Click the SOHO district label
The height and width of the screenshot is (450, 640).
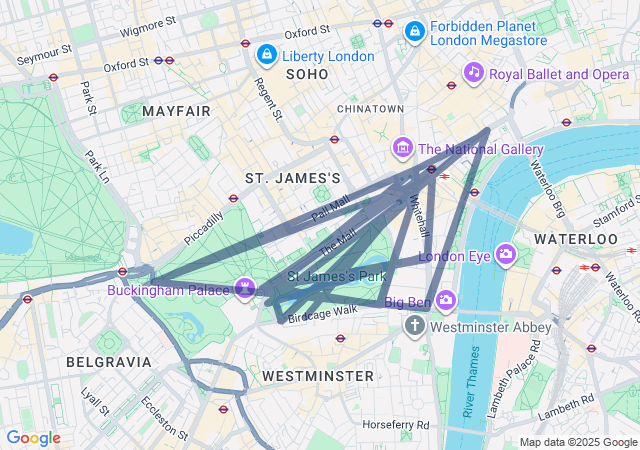pos(307,74)
